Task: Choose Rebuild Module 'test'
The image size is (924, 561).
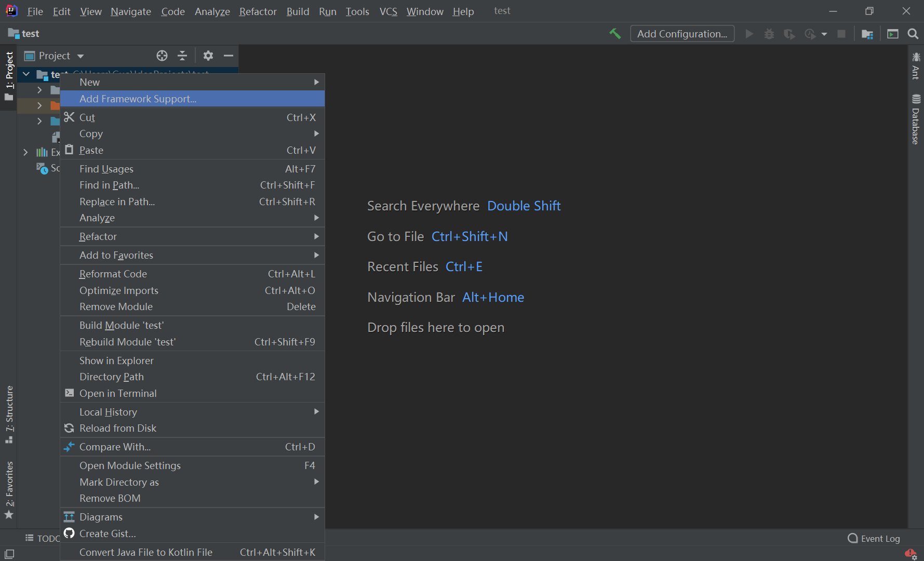Action: 192,342
